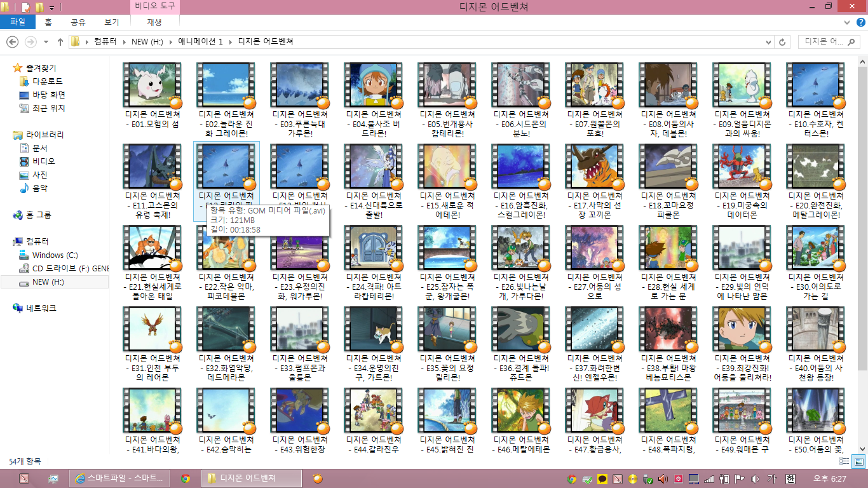
Task: Expand the arrow after 컴퓨터 in breadcrumb
Action: click(x=124, y=42)
